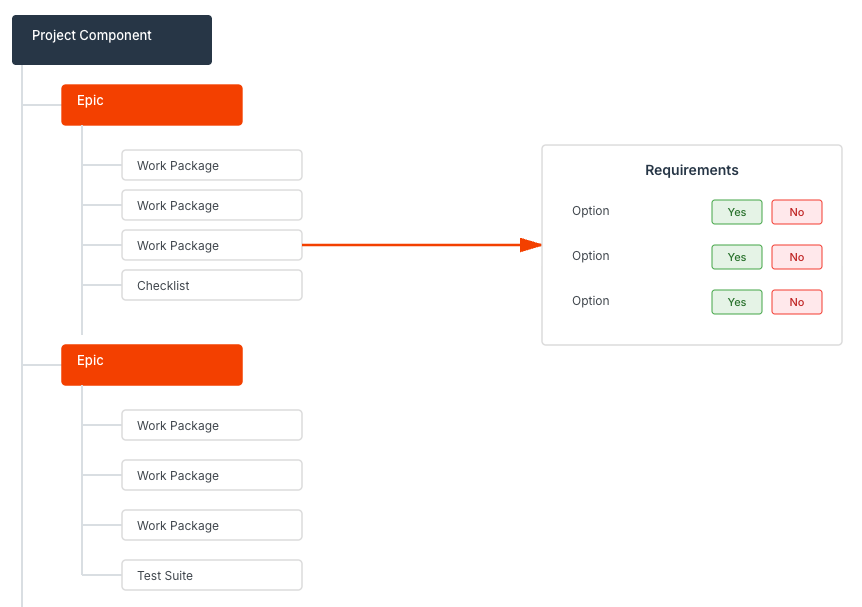Image resolution: width=862 pixels, height=607 pixels.
Task: Select the second Epic containing Test Suite
Action: point(151,365)
